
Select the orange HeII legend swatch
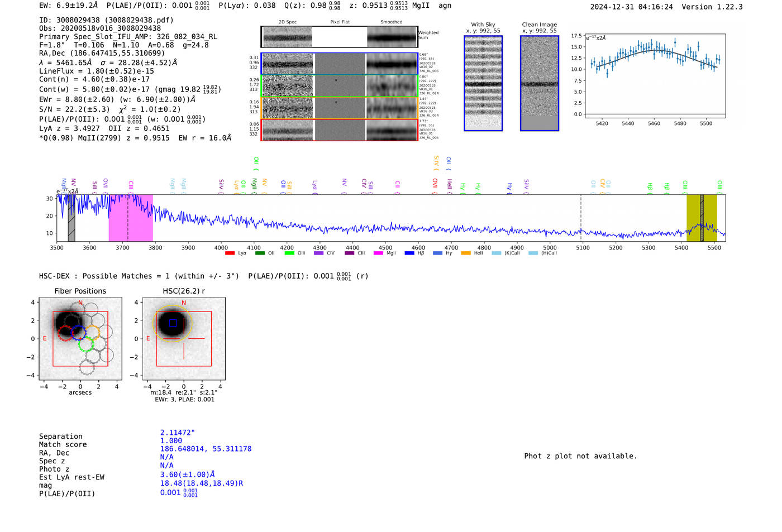[x=466, y=253]
